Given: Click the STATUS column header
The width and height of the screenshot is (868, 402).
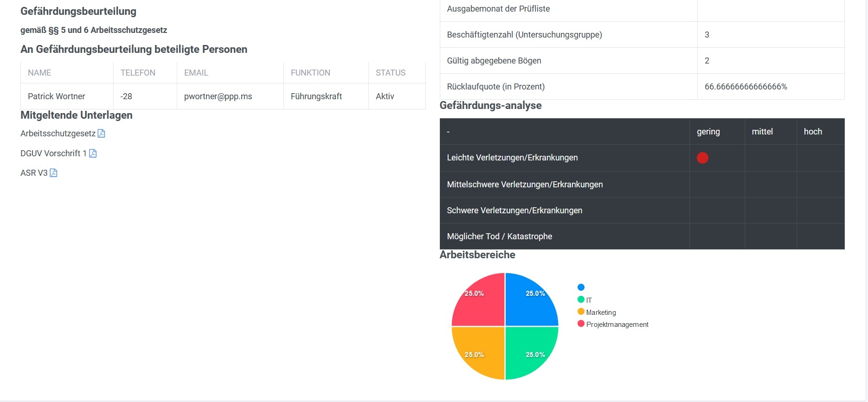Looking at the screenshot, I should pyautogui.click(x=390, y=73).
